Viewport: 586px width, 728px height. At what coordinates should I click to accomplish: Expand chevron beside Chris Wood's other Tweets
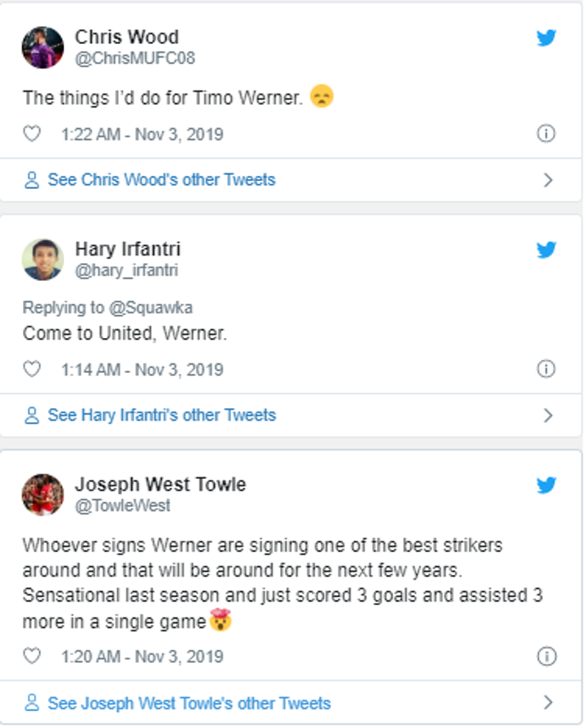pyautogui.click(x=549, y=180)
